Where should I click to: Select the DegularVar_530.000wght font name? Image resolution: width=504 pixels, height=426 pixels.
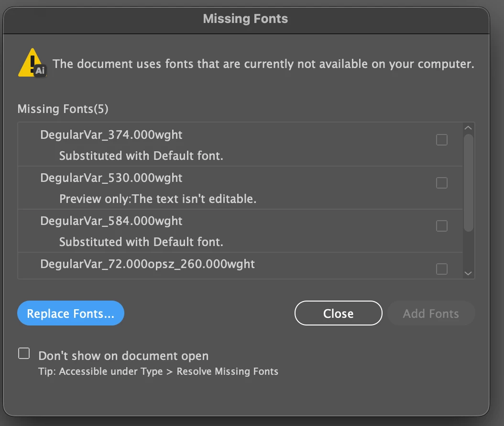[111, 178]
